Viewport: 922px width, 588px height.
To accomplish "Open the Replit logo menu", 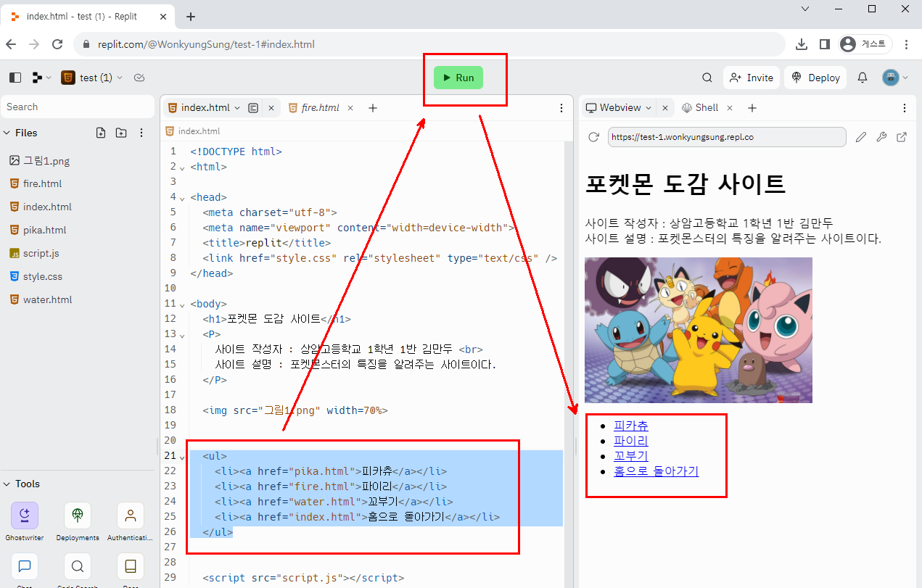I will click(x=41, y=78).
